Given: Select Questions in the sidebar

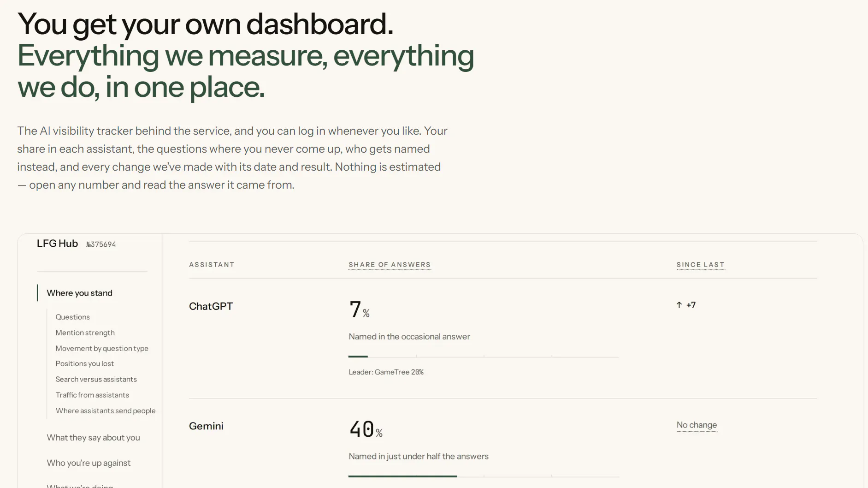Looking at the screenshot, I should click(x=72, y=317).
